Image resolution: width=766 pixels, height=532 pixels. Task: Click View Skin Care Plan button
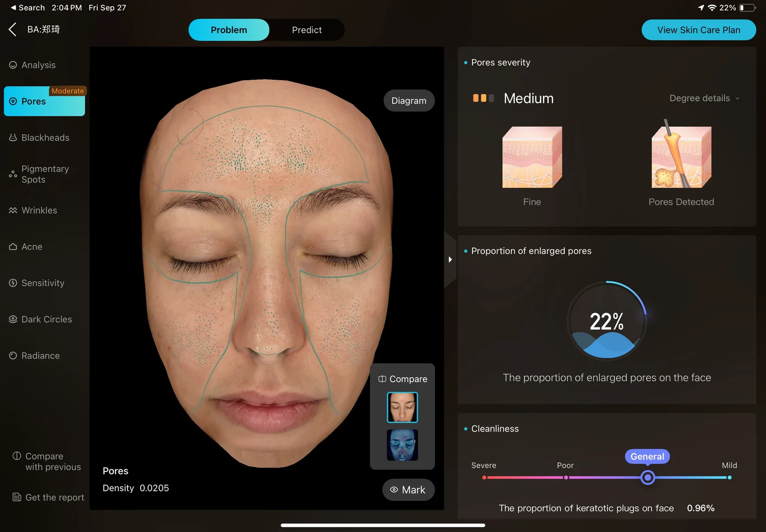point(699,30)
